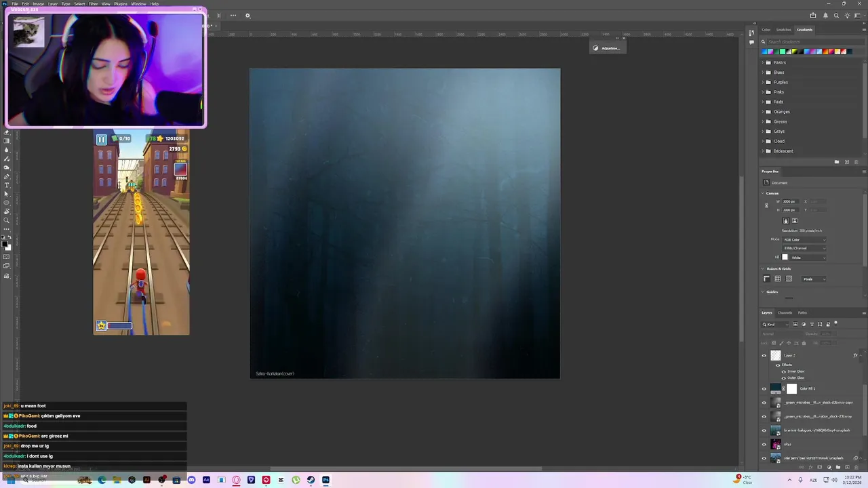
Task: Open the Window menu
Action: [x=138, y=4]
